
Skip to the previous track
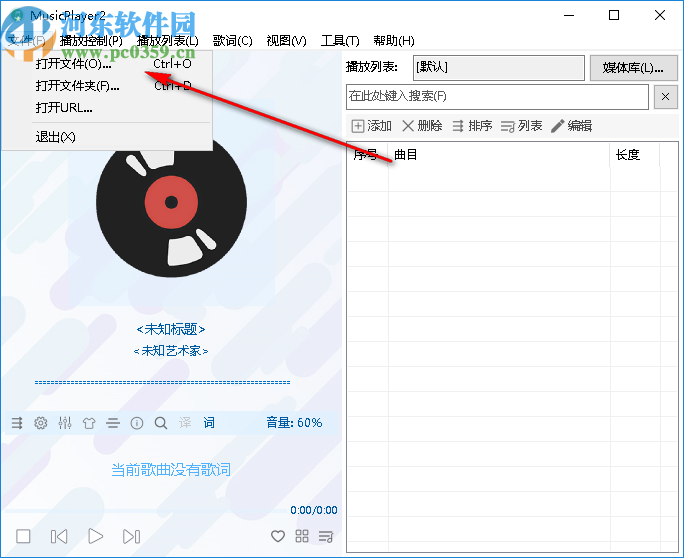[59, 536]
